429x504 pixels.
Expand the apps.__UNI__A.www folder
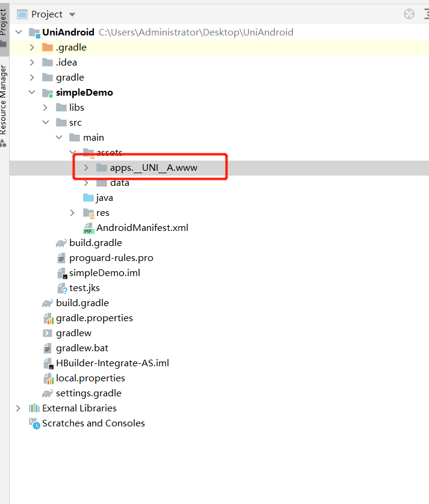tap(86, 167)
